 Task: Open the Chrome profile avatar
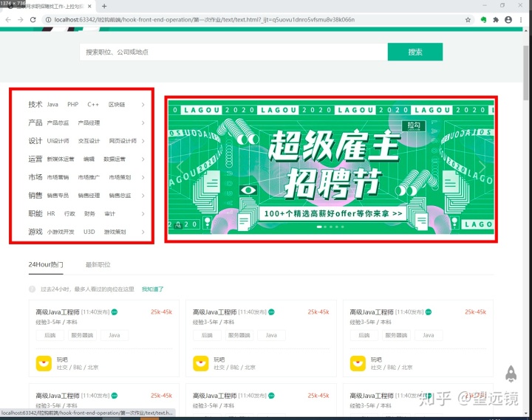[508, 20]
